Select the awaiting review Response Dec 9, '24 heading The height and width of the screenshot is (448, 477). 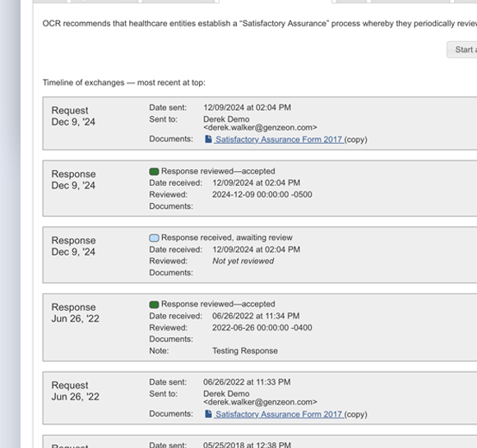[74, 246]
